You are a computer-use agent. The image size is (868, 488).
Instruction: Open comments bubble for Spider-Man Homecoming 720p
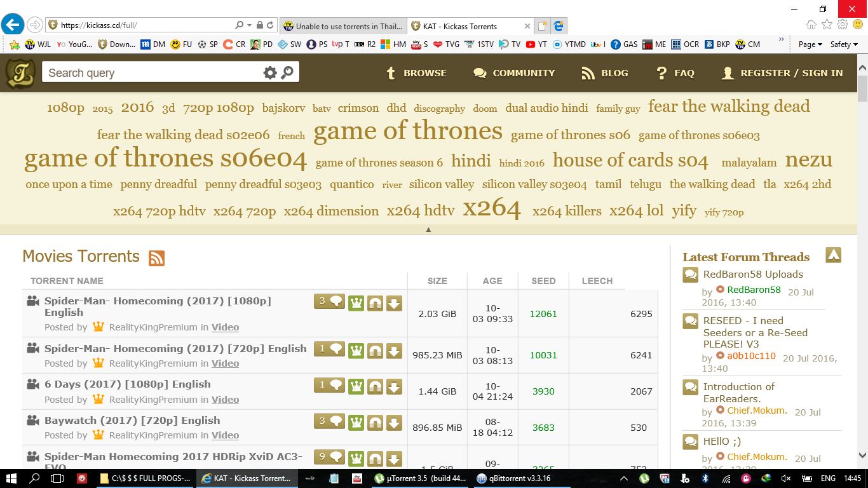click(329, 349)
